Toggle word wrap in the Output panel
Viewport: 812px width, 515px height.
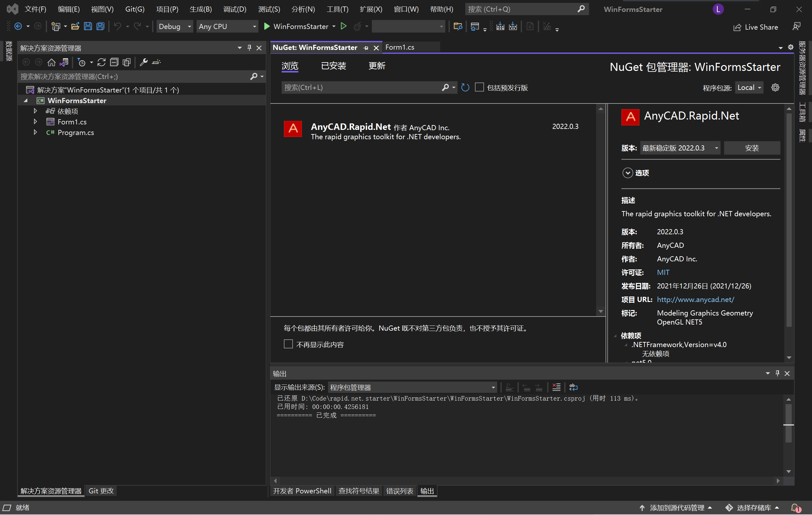573,387
